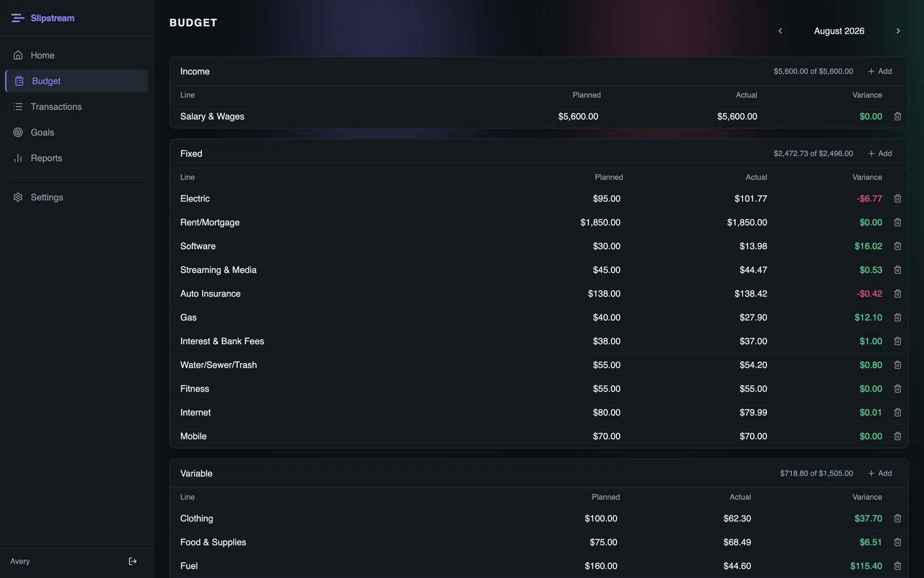Image resolution: width=924 pixels, height=578 pixels.
Task: Click the Gas actual amount $27.90
Action: pyautogui.click(x=753, y=318)
